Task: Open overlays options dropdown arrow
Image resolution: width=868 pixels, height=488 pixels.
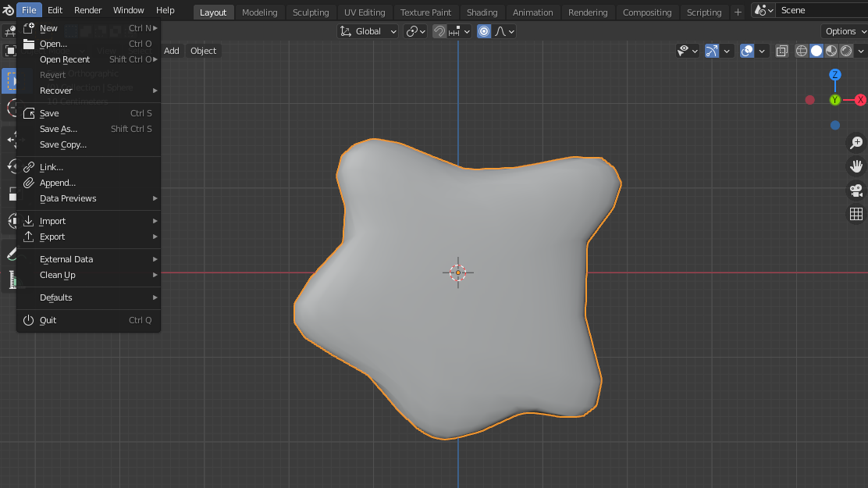Action: coord(762,51)
